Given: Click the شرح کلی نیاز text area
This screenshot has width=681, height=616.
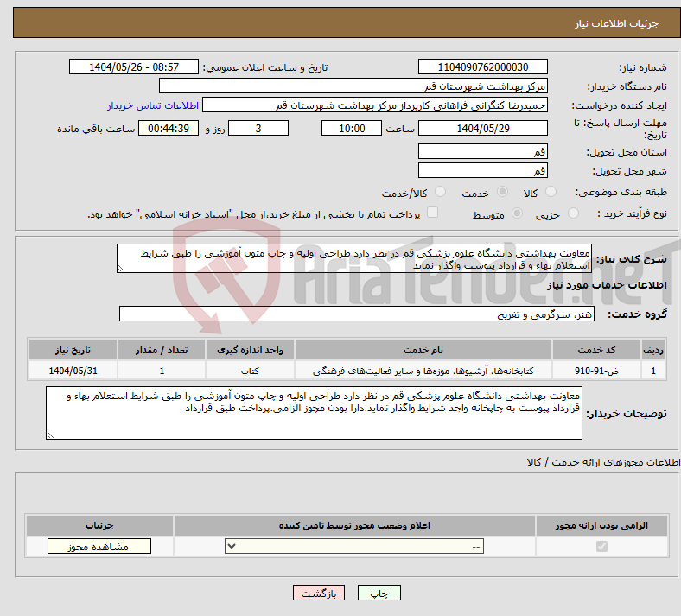Looking at the screenshot, I should click(354, 258).
